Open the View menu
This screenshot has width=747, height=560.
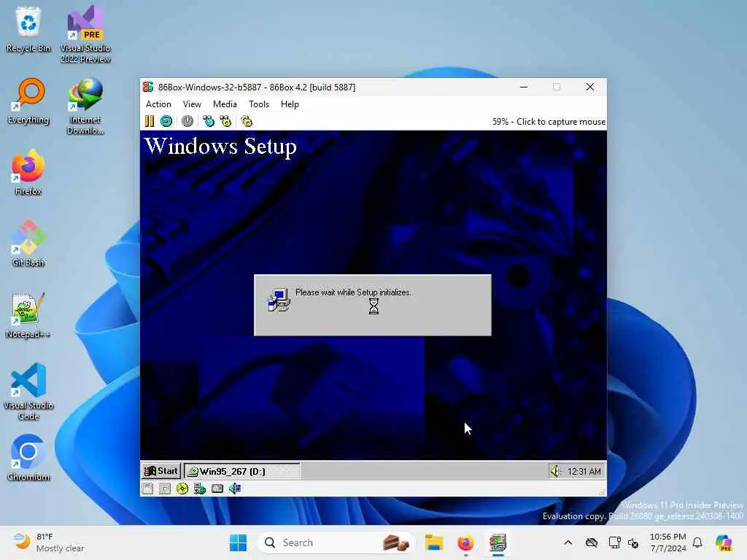click(192, 104)
